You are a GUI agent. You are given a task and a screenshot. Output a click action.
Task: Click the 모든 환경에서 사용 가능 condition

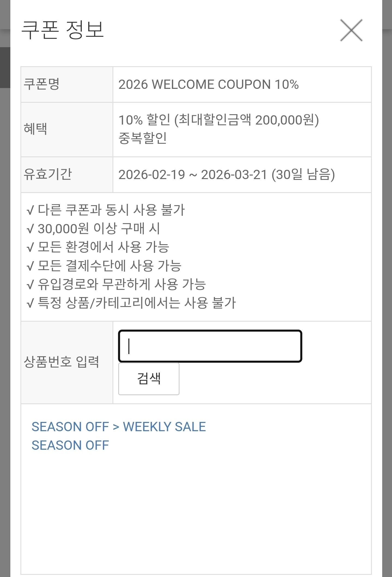pos(103,247)
